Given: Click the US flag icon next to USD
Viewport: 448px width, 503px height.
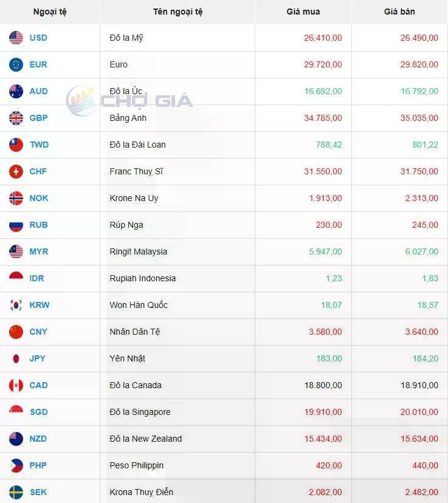Looking at the screenshot, I should pos(16,38).
